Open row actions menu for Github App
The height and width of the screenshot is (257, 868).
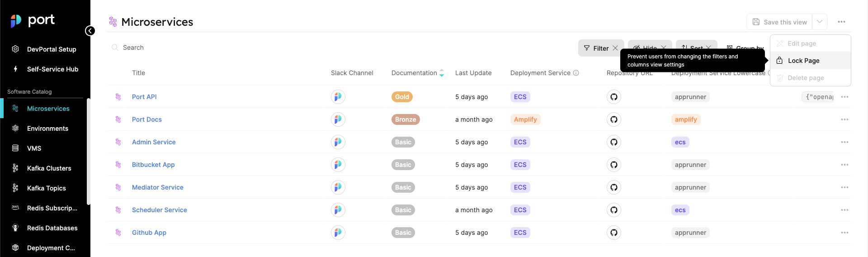(x=844, y=233)
